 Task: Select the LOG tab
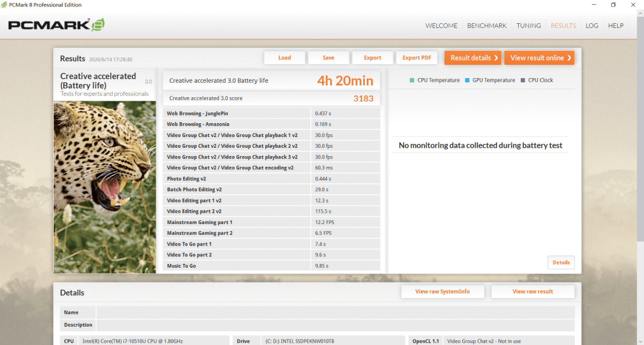click(592, 26)
